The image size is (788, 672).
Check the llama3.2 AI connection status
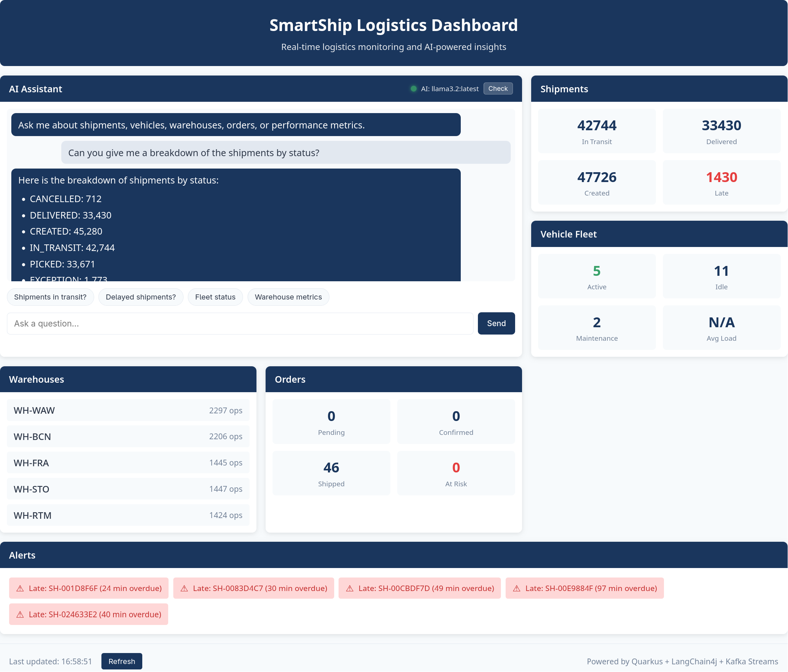(498, 89)
